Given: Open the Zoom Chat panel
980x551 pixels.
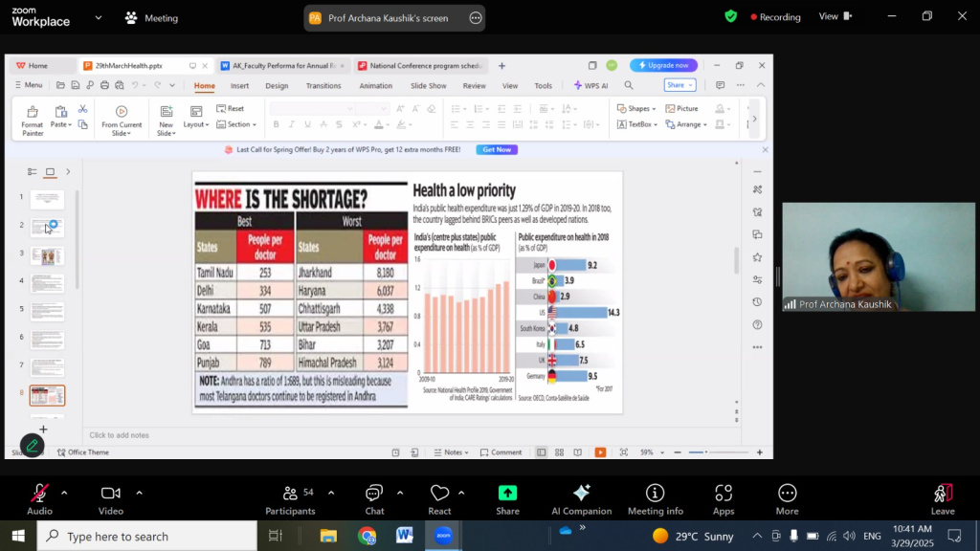Looking at the screenshot, I should [374, 498].
